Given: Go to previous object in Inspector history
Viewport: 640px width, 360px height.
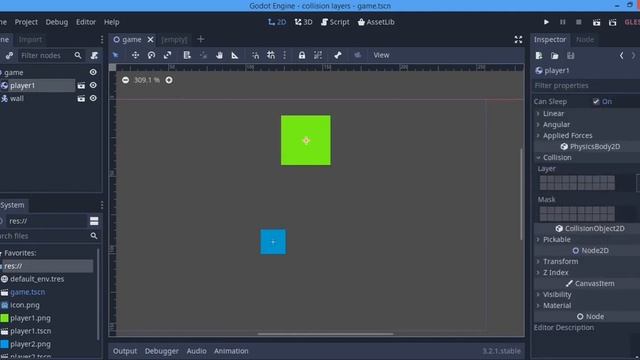Looking at the screenshot, I should point(621,56).
